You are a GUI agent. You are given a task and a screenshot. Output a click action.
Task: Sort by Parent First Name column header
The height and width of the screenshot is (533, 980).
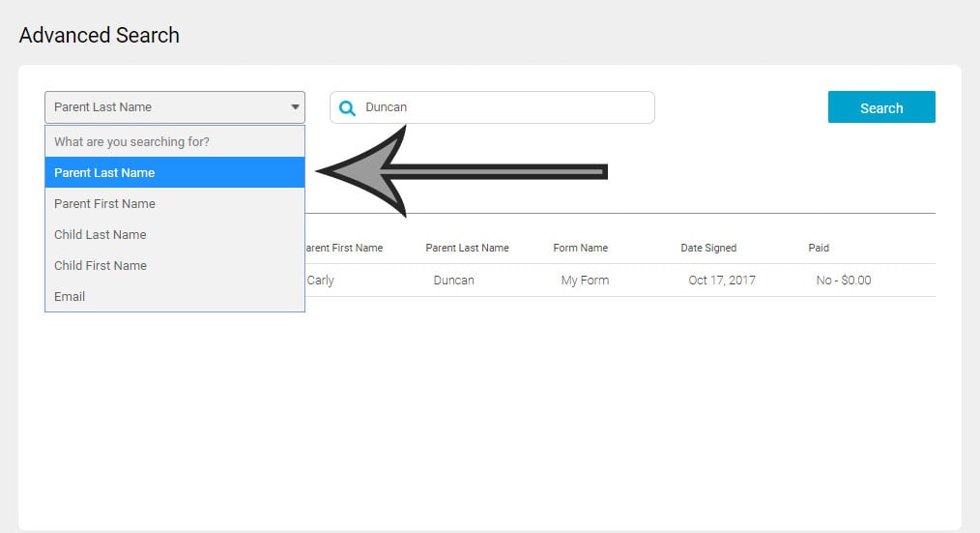pos(344,248)
